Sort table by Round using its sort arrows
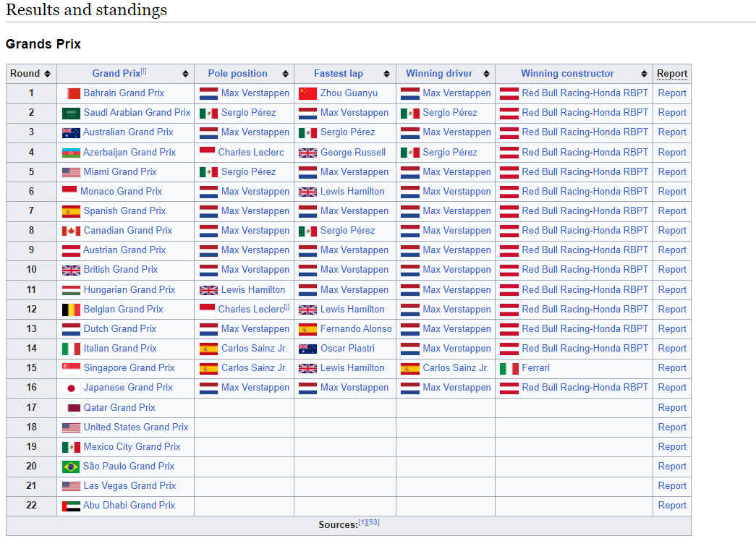 47,74
